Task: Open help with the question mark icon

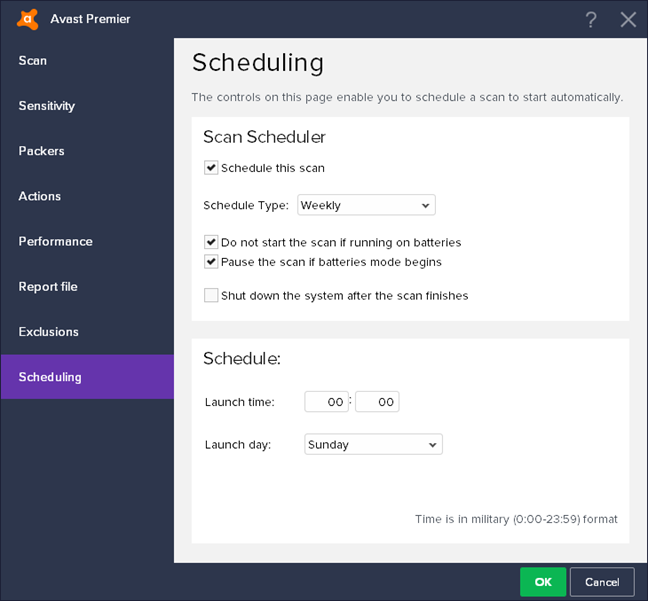Action: tap(591, 19)
